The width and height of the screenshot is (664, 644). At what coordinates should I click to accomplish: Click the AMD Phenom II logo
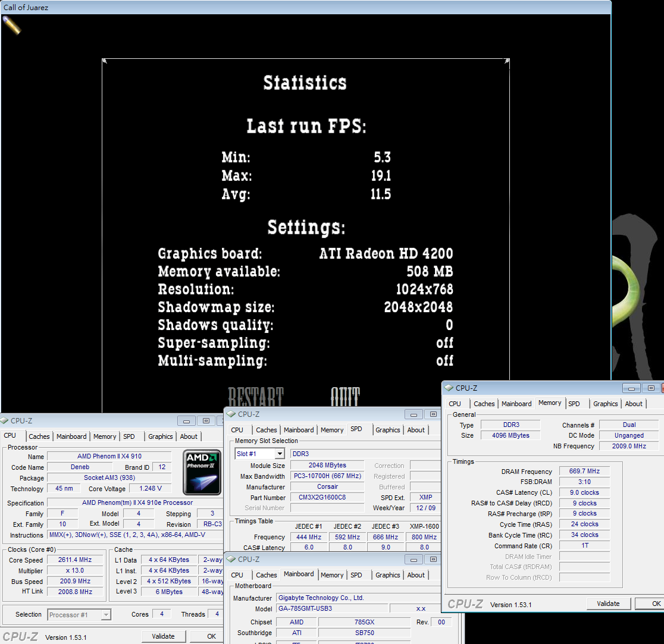click(202, 472)
